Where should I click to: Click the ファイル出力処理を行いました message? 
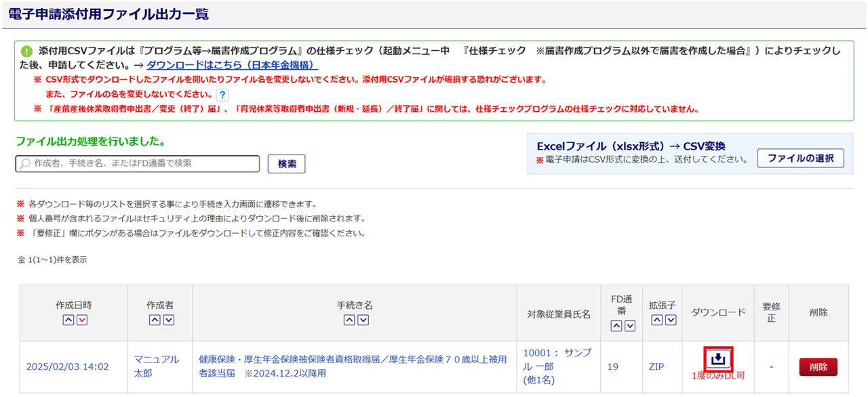[90, 142]
